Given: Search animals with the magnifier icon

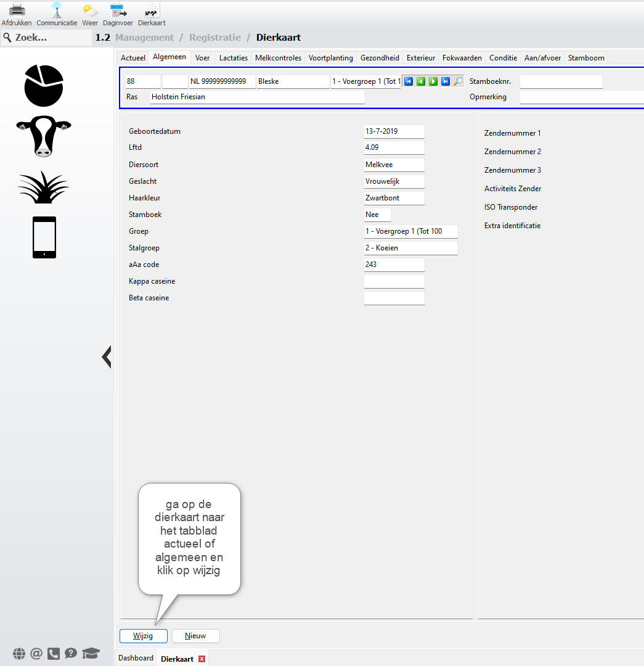Looking at the screenshot, I should pos(458,81).
